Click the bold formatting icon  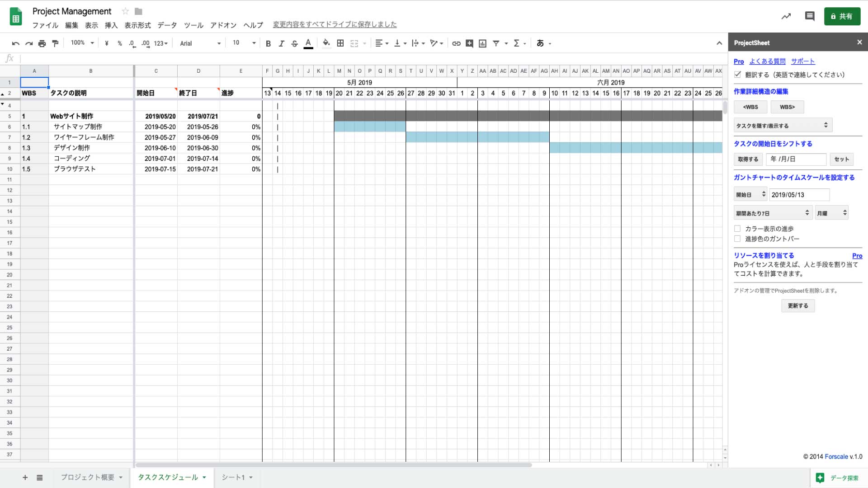(268, 43)
